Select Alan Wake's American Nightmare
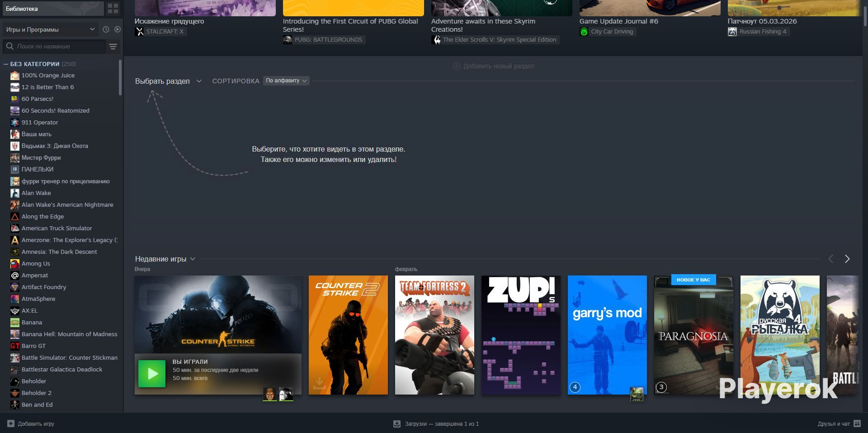This screenshot has width=868, height=433. [67, 205]
